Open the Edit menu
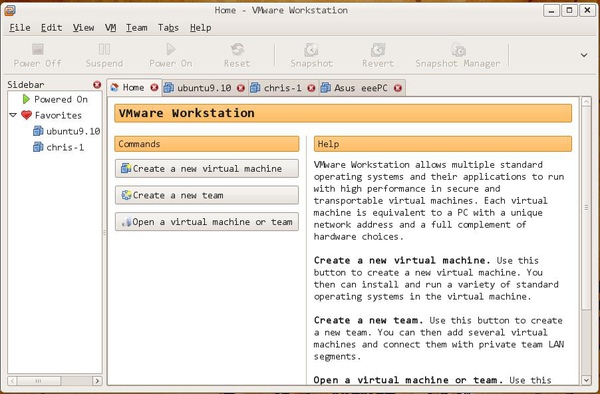Viewport: 600px width, 394px height. point(52,28)
